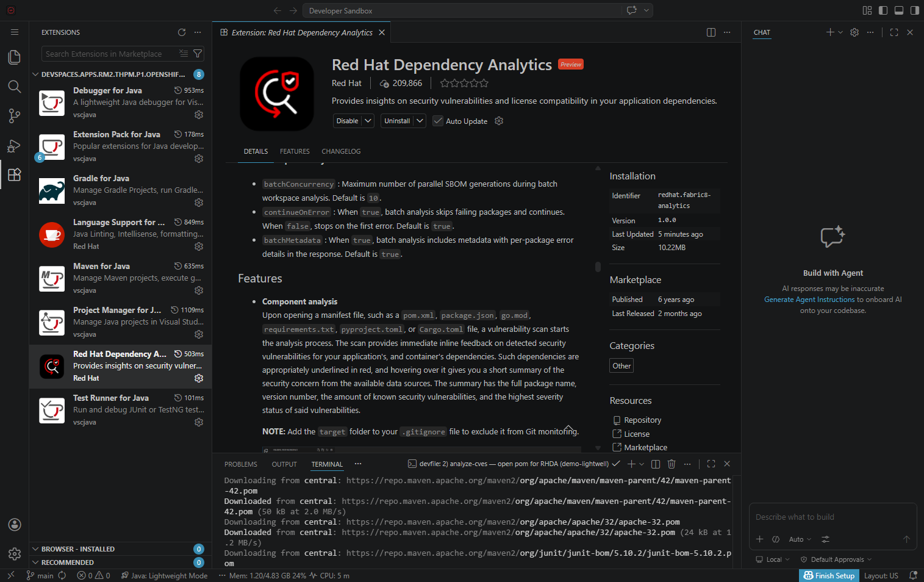Open Generate Agent Instructions link

(x=809, y=300)
